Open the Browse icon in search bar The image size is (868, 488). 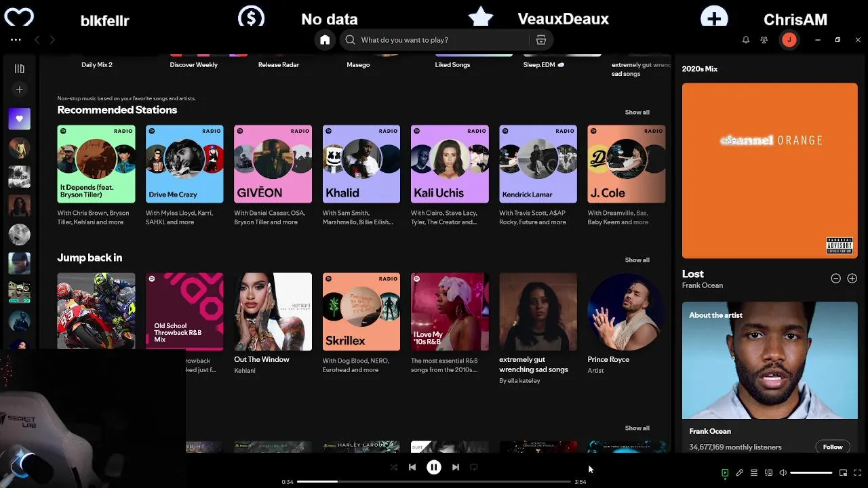pos(541,40)
